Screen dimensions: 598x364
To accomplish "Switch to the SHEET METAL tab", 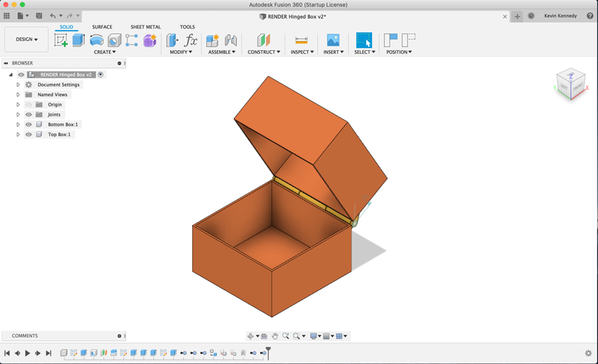I will (146, 27).
